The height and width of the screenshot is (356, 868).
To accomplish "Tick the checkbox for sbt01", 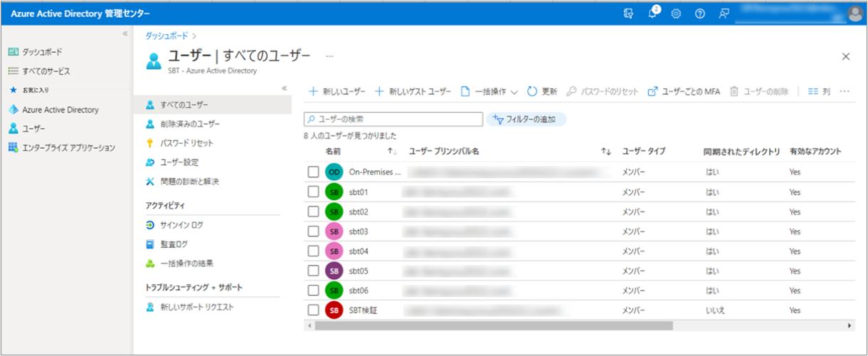I will (313, 192).
